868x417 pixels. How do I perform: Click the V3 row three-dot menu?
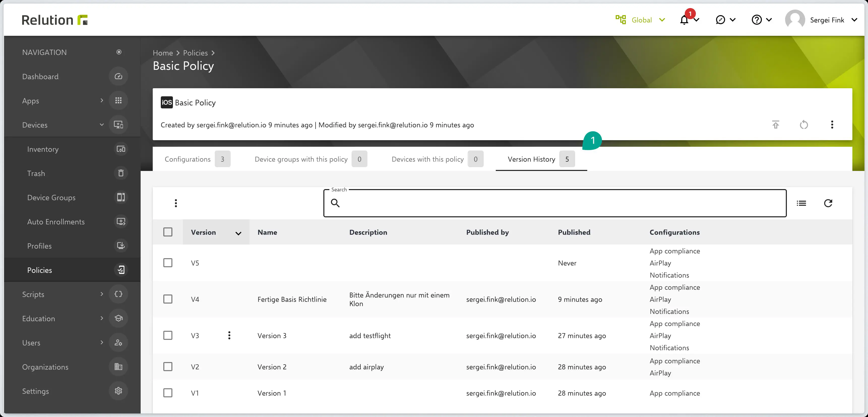[x=229, y=335]
